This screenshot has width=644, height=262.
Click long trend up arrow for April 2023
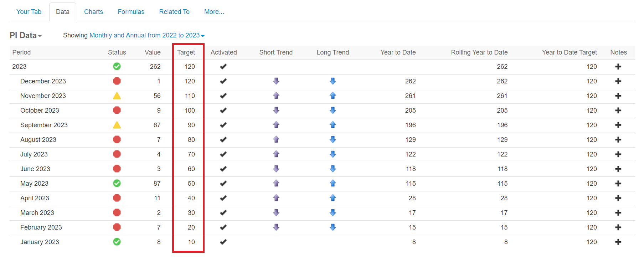(333, 198)
